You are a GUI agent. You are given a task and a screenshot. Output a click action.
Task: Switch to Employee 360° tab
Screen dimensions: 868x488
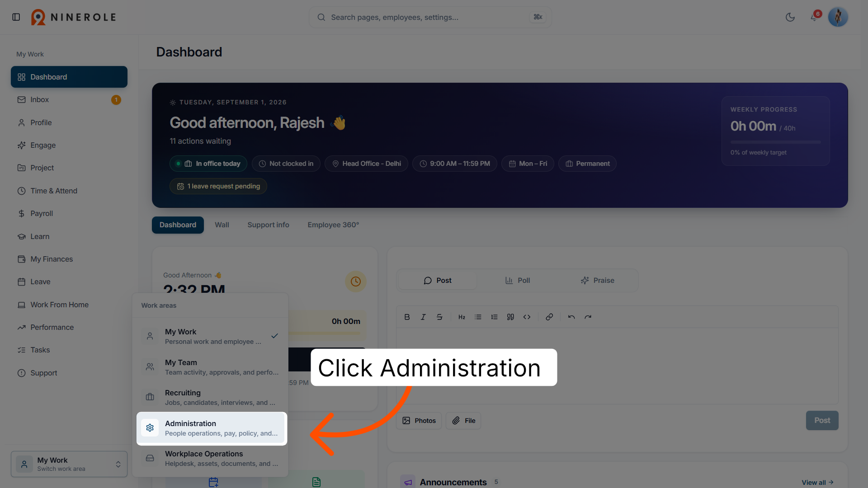[x=333, y=225]
